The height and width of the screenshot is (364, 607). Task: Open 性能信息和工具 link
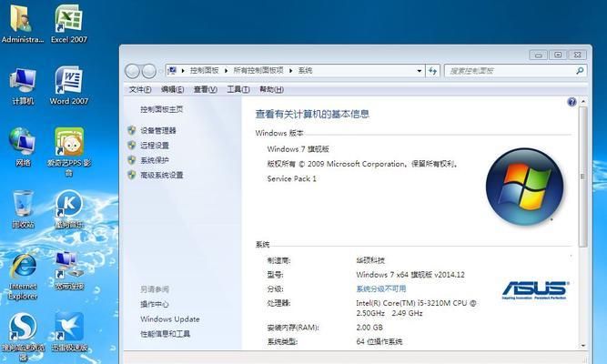[x=165, y=334]
